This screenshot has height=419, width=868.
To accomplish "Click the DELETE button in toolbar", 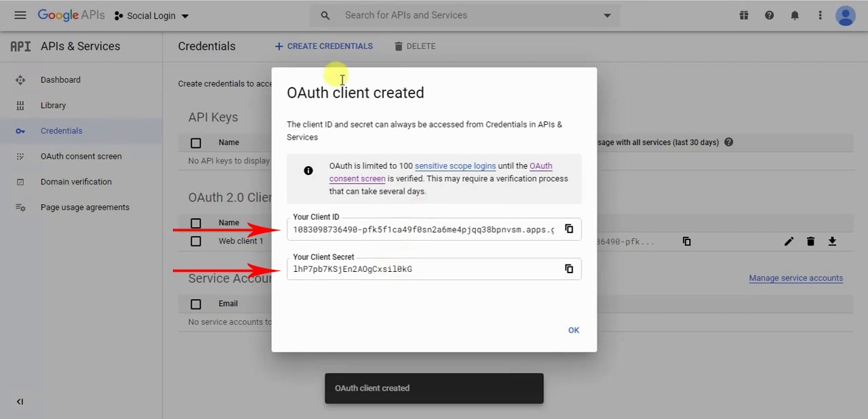I will (x=414, y=46).
